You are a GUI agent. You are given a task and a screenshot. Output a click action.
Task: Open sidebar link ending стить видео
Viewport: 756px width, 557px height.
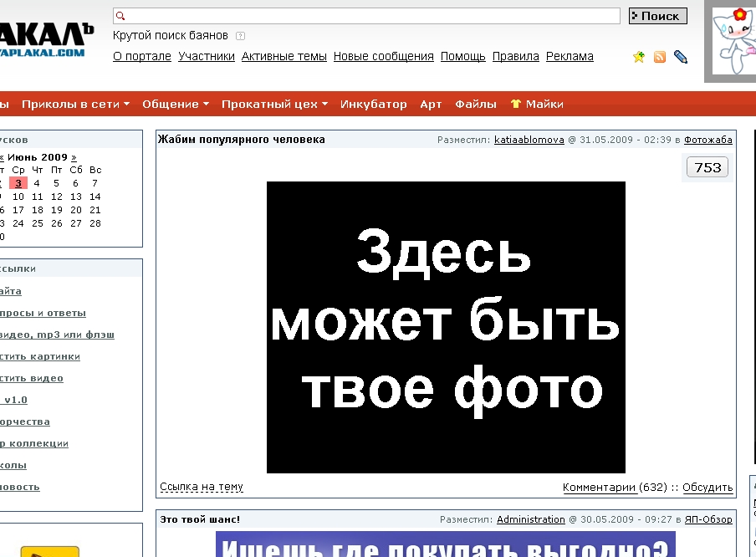point(31,378)
